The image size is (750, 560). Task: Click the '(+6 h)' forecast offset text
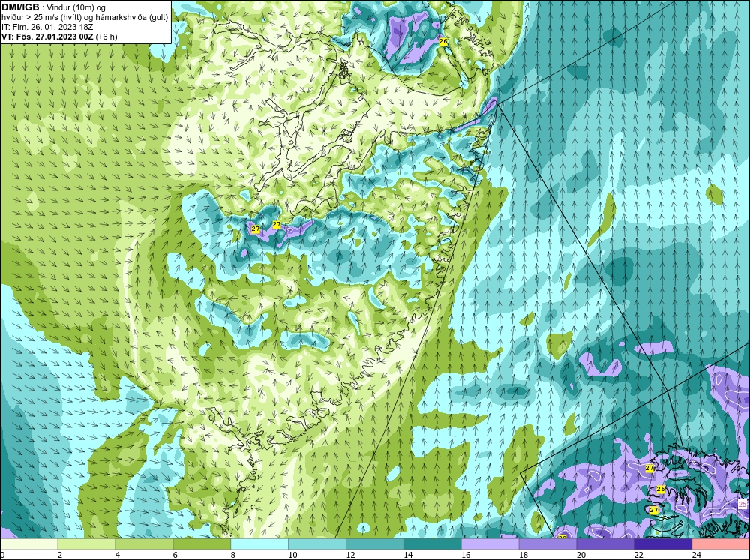click(106, 37)
